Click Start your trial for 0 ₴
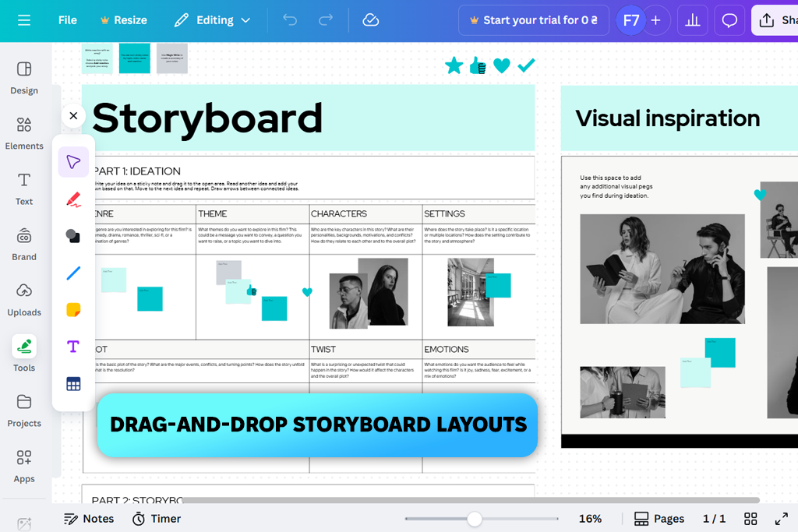 tap(534, 20)
